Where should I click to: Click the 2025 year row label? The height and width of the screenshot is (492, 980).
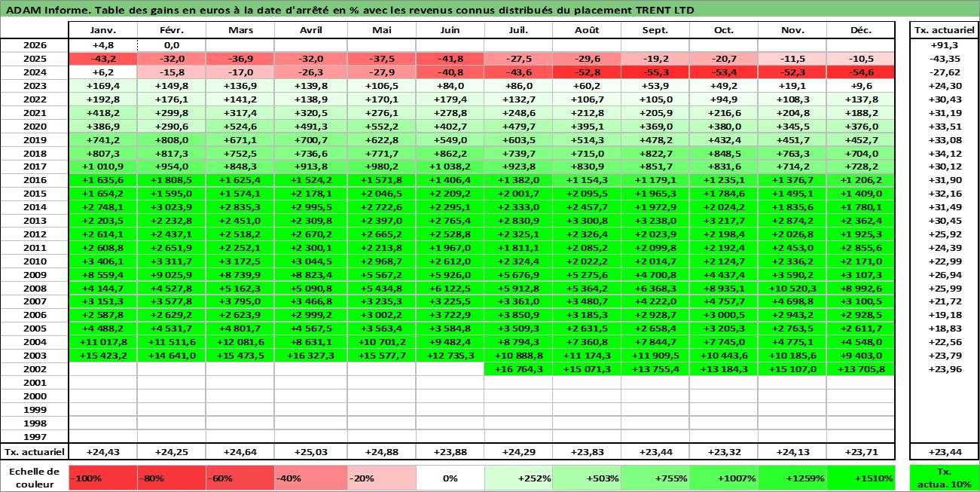(34, 59)
